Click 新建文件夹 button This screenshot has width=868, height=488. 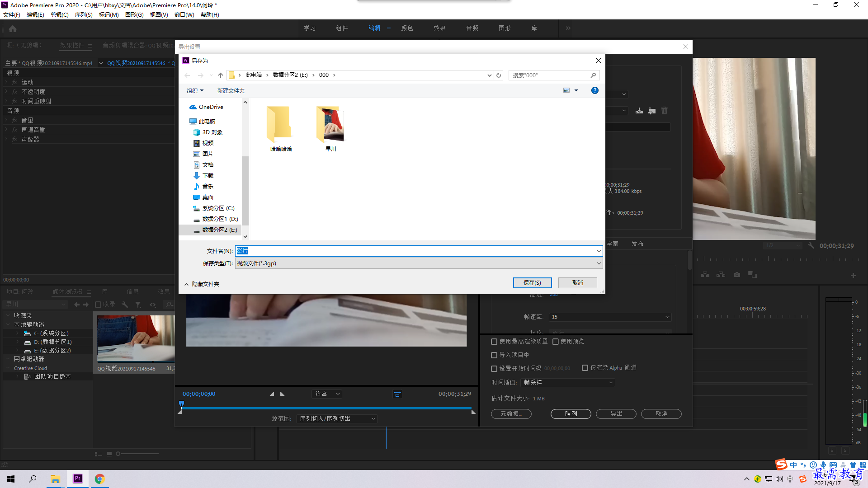pos(231,91)
